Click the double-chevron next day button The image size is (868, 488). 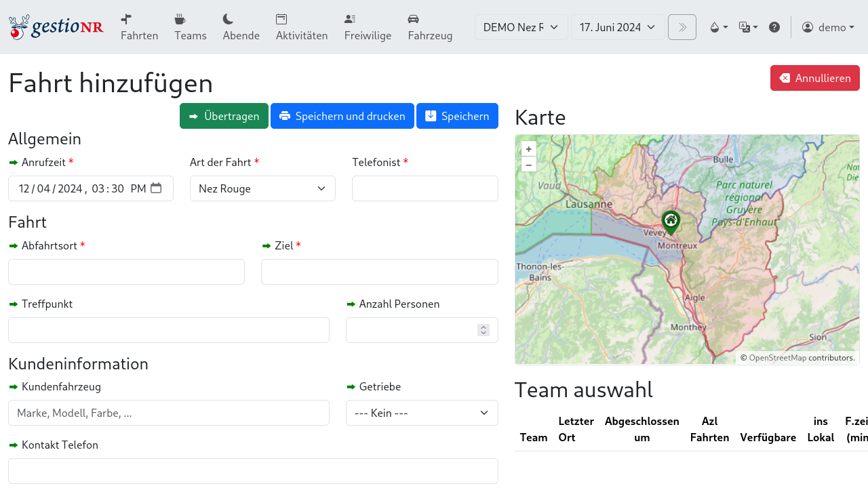(682, 27)
